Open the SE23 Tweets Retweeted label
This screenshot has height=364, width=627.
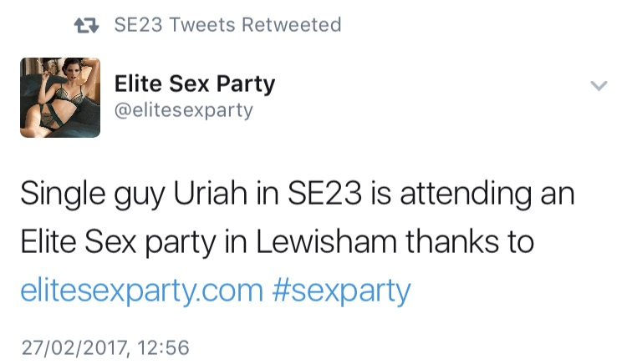coord(227,25)
